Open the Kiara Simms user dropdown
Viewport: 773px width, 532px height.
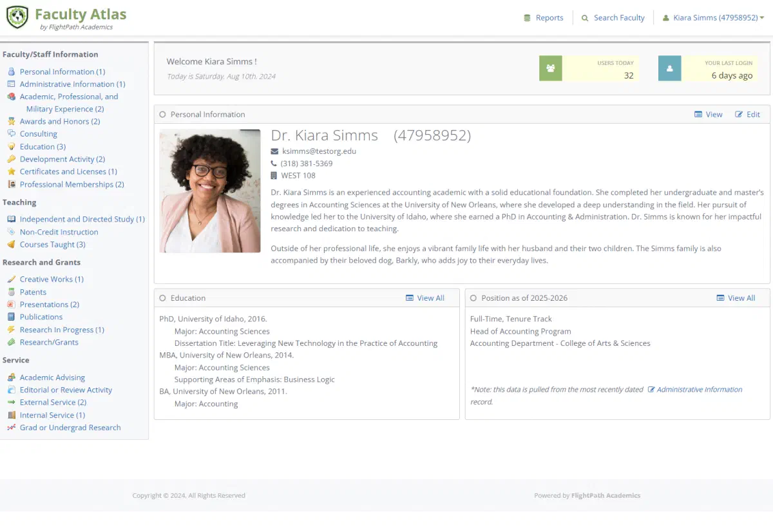(713, 17)
